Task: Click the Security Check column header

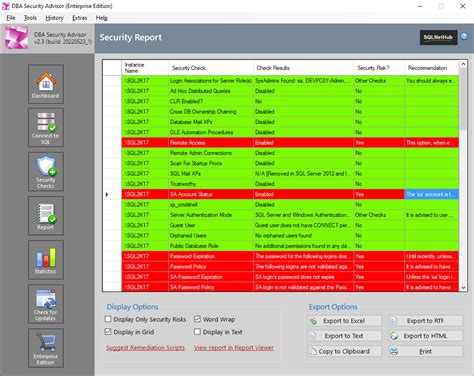Action: (x=211, y=68)
